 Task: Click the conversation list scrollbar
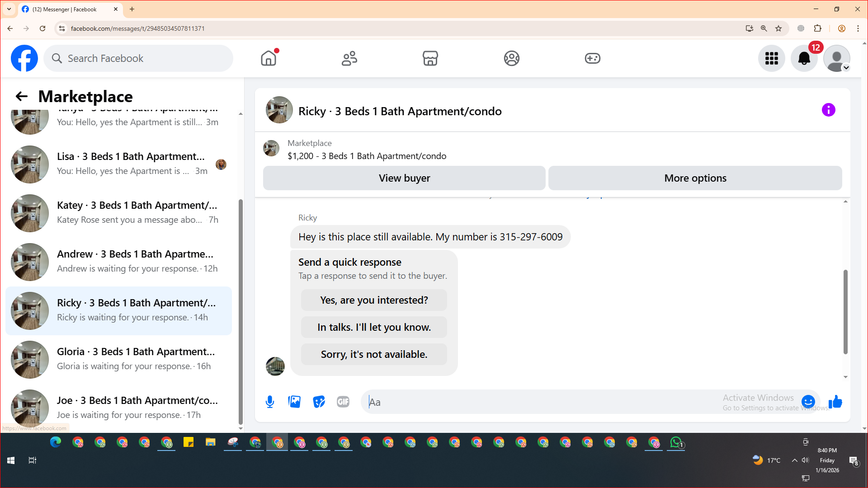pyautogui.click(x=241, y=312)
